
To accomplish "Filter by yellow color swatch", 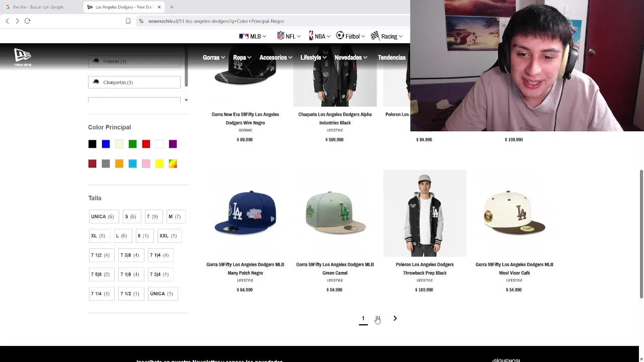I will click(x=159, y=164).
